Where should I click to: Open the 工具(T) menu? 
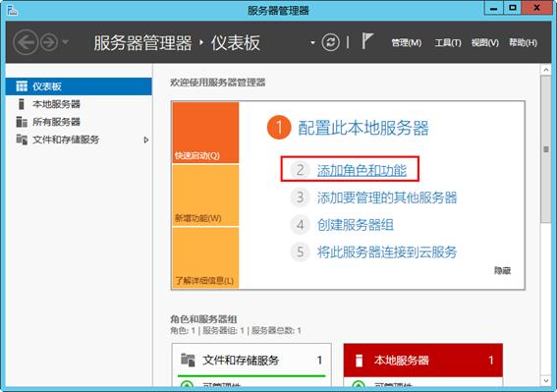click(x=448, y=43)
